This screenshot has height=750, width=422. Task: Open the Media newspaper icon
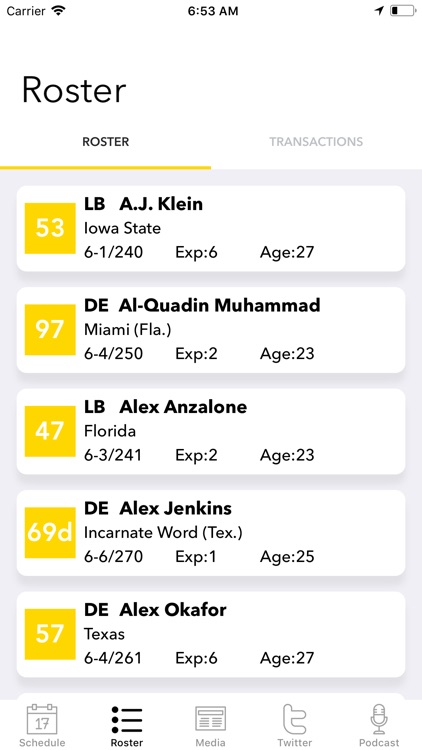[211, 719]
